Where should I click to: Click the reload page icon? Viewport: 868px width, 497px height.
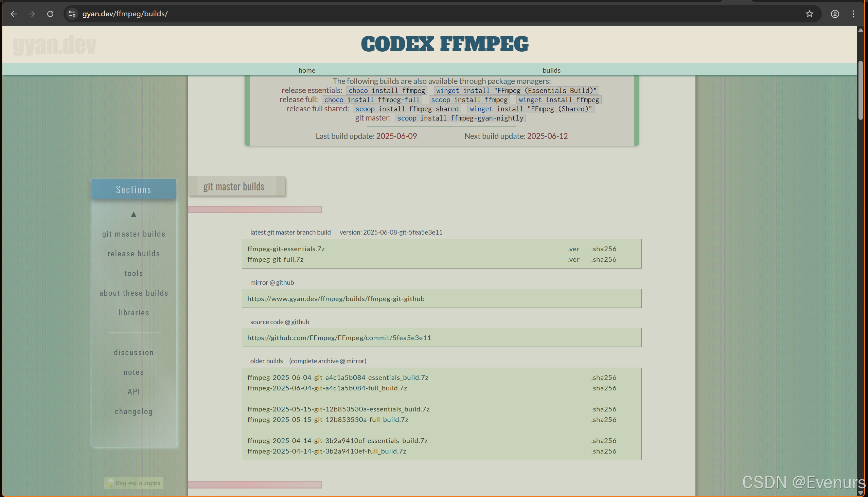coord(50,14)
